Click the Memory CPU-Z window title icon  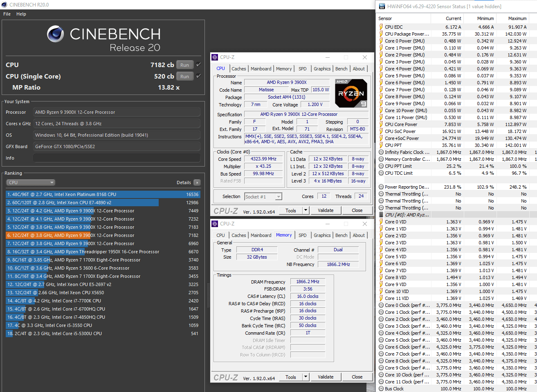215,224
